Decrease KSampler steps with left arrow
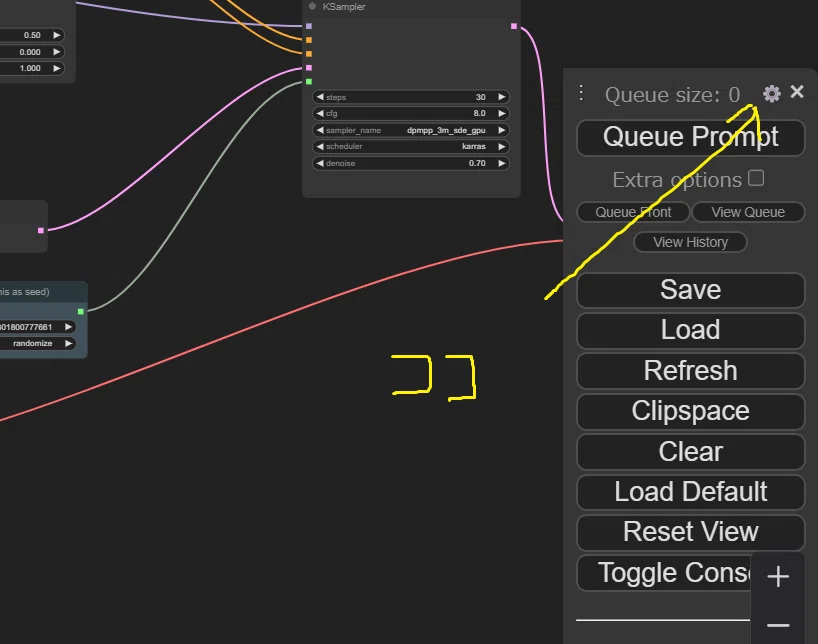 (320, 97)
